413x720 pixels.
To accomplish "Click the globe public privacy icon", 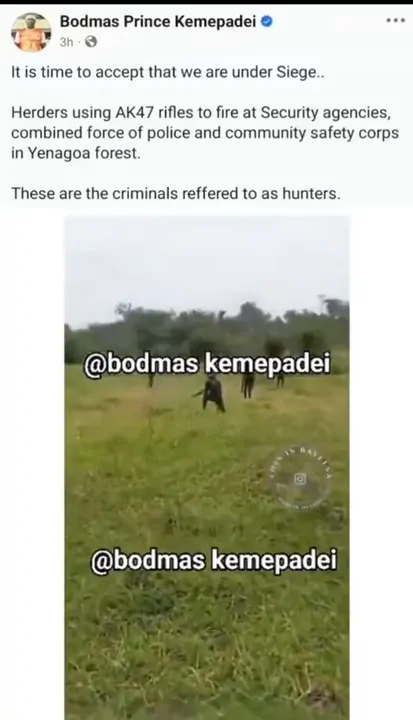I will [x=91, y=42].
